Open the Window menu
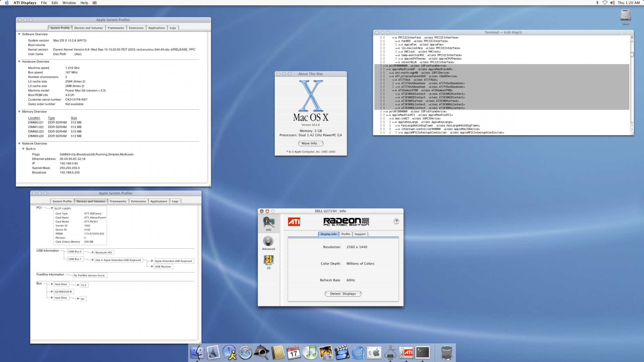 point(69,3)
